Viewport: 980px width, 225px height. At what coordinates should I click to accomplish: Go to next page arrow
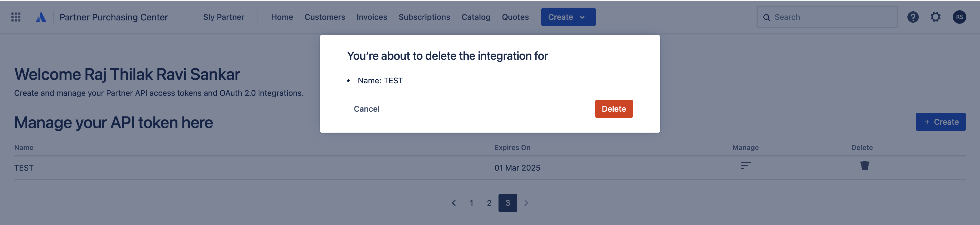click(526, 203)
